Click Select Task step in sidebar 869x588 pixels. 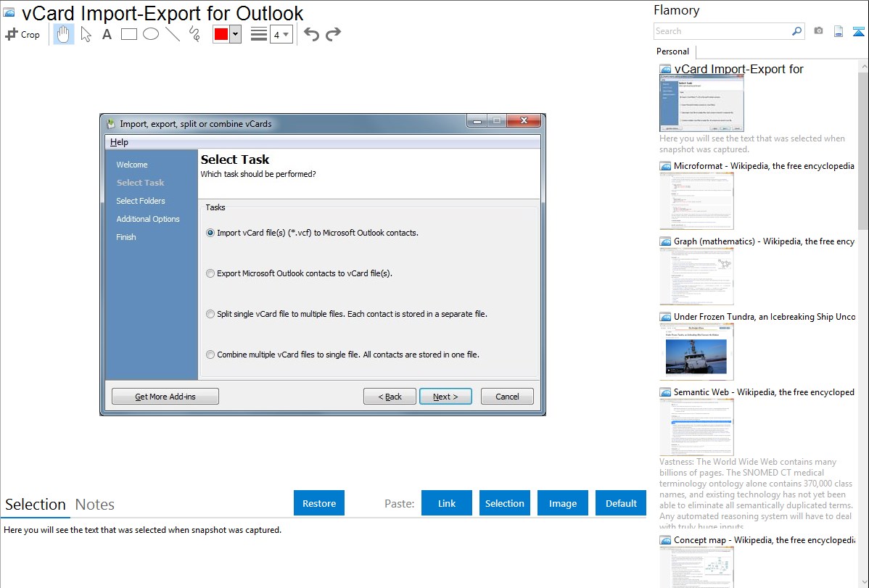point(140,182)
